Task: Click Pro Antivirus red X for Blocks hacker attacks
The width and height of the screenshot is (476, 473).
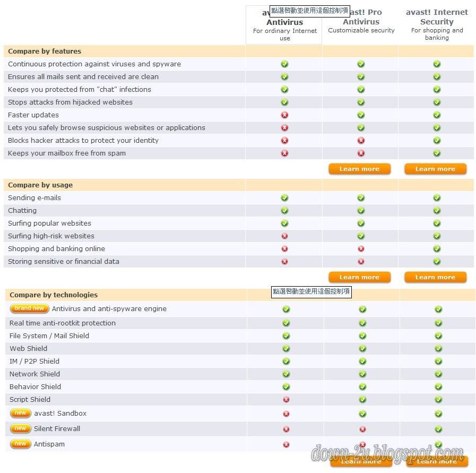Action: [x=361, y=141]
